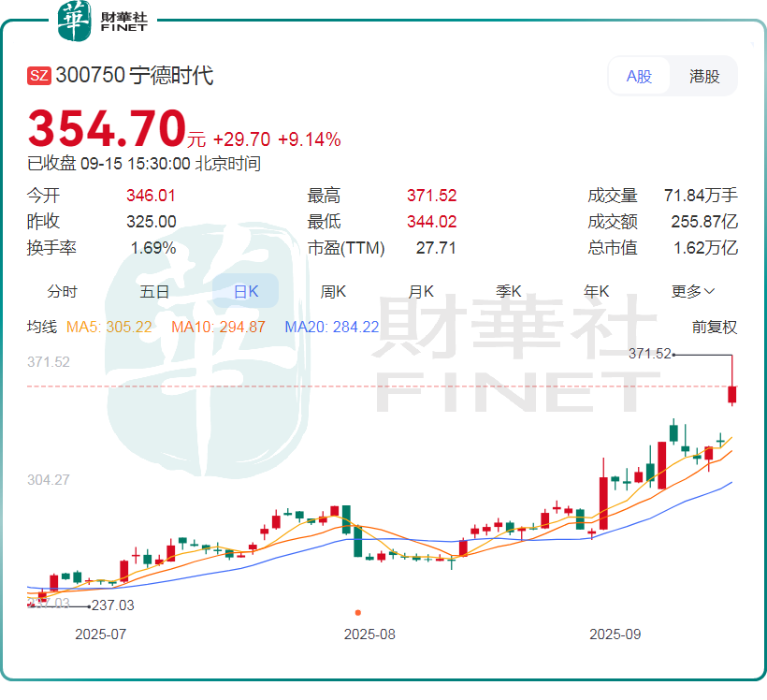Click the current price 354.70

(x=107, y=128)
